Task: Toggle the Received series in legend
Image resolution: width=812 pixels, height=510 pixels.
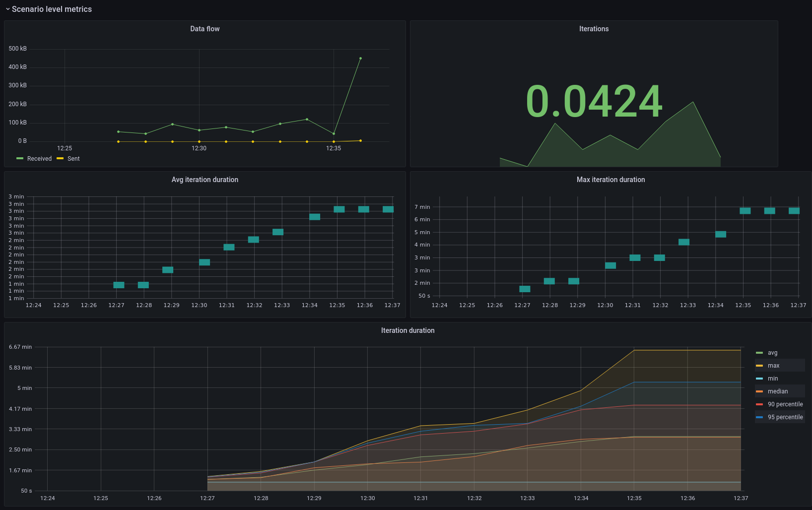Action: click(x=39, y=159)
